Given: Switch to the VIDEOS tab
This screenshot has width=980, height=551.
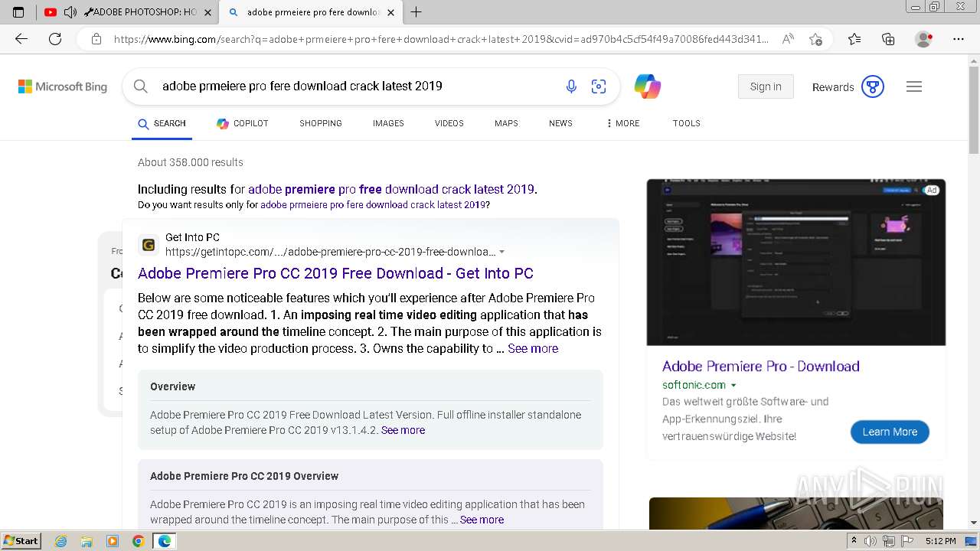Looking at the screenshot, I should click(x=449, y=123).
